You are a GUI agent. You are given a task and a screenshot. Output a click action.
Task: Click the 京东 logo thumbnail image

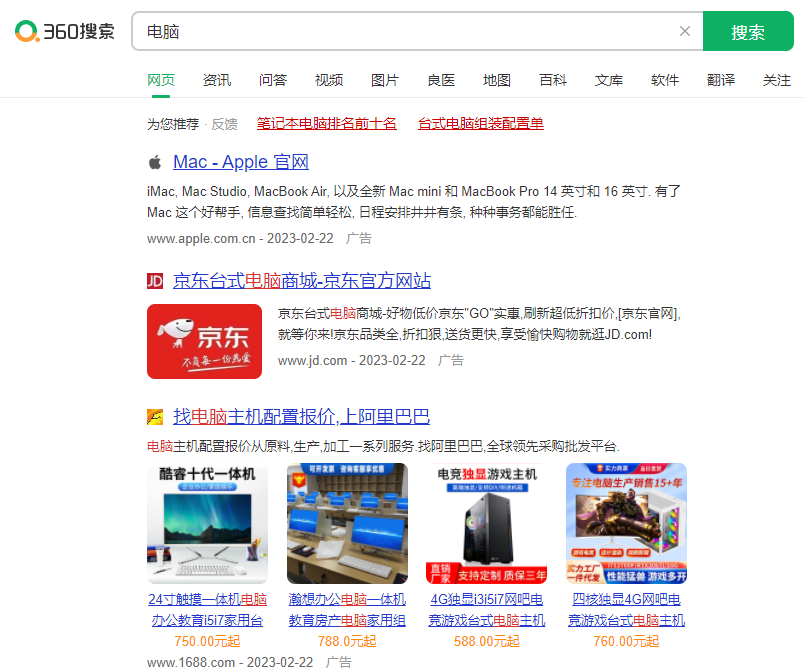coord(204,339)
